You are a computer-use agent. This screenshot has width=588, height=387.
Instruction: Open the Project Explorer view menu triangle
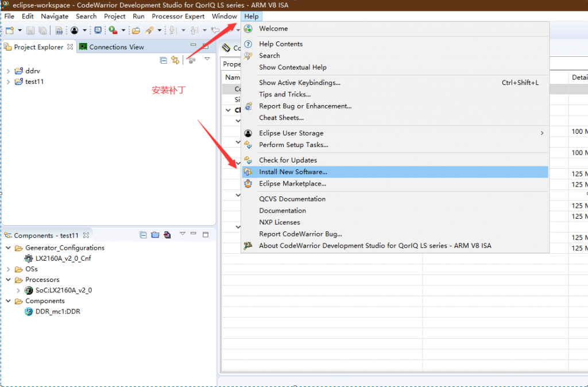(x=207, y=59)
